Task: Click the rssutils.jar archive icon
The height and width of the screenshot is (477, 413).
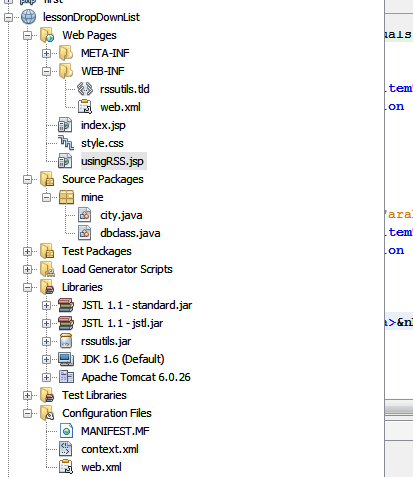Action: [x=66, y=341]
